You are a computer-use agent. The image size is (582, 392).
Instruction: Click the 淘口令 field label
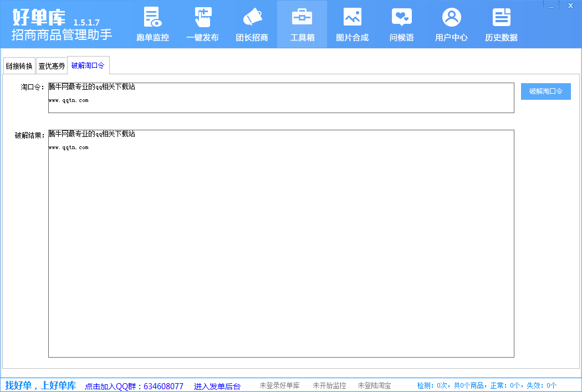coord(32,87)
